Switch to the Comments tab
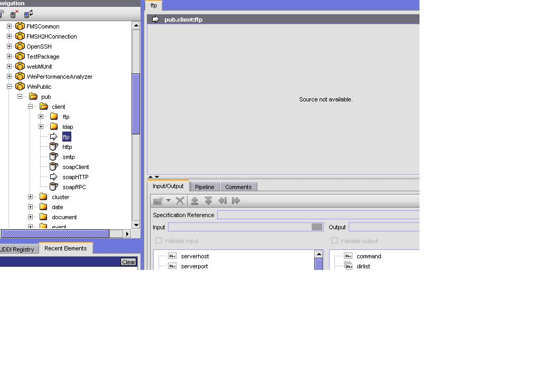 coord(238,186)
